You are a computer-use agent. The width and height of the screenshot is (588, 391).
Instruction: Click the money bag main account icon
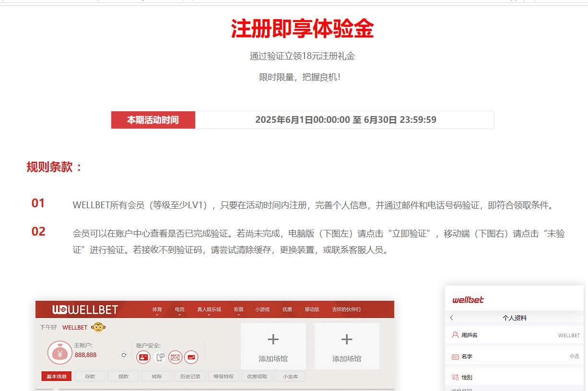coord(59,353)
